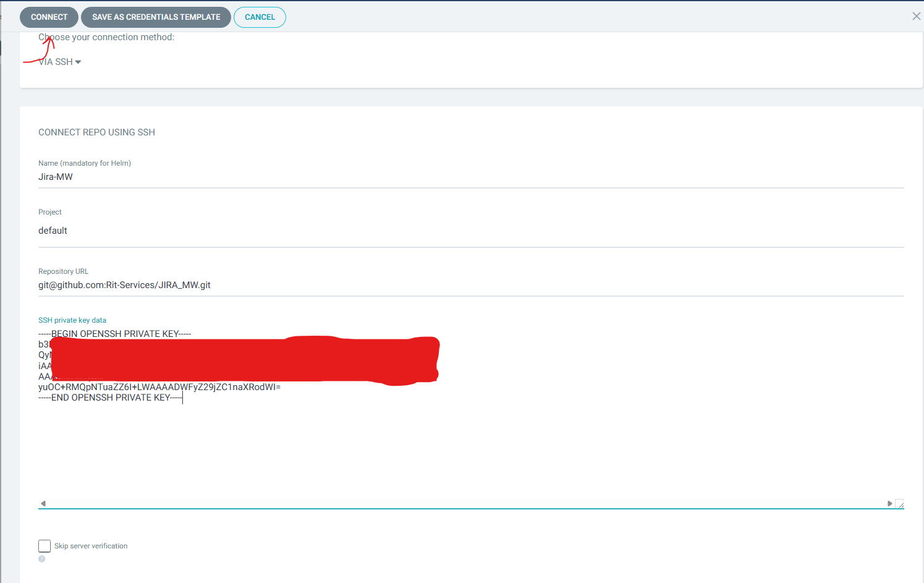Close the connect repo panel with X
This screenshot has height=583, width=924.
pos(916,16)
